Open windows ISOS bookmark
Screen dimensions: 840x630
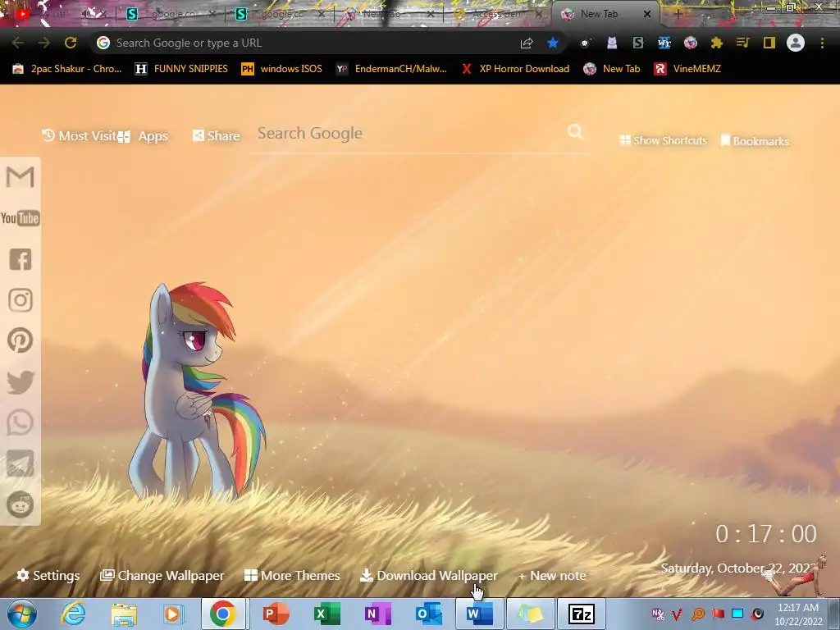tap(282, 69)
